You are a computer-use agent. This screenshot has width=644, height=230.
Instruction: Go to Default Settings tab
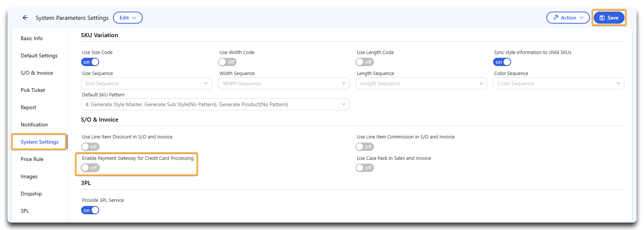pyautogui.click(x=39, y=56)
